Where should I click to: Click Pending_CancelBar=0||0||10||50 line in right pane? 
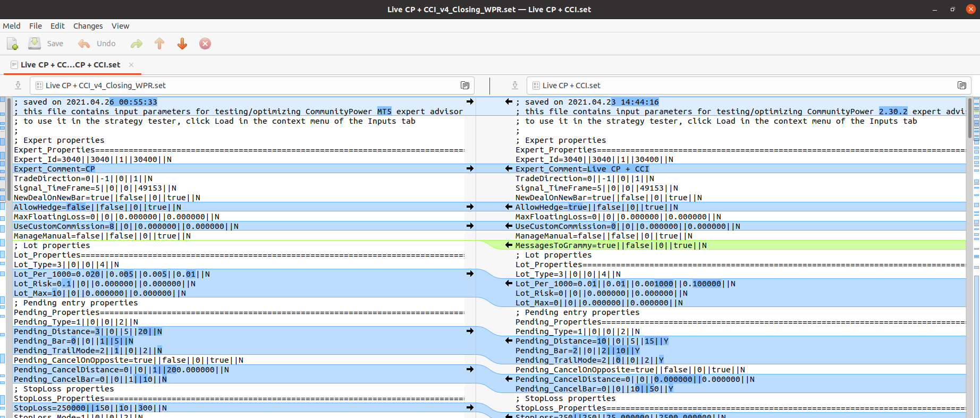(594, 389)
